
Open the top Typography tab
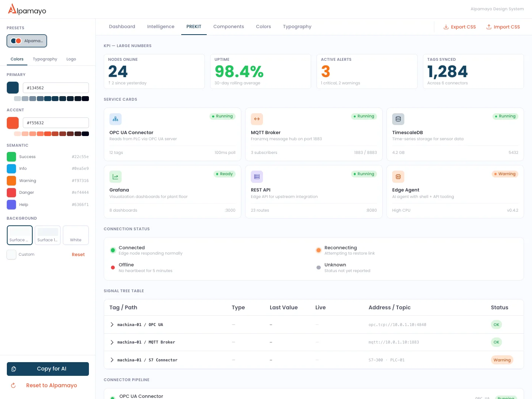coord(297,27)
